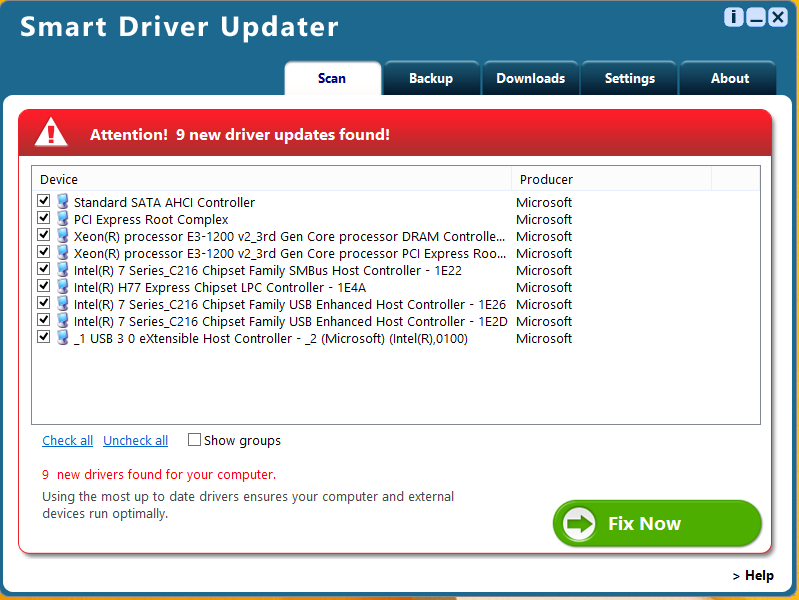Click '9 new drivers found for your computer' text
Image resolution: width=799 pixels, height=600 pixels.
click(x=159, y=475)
